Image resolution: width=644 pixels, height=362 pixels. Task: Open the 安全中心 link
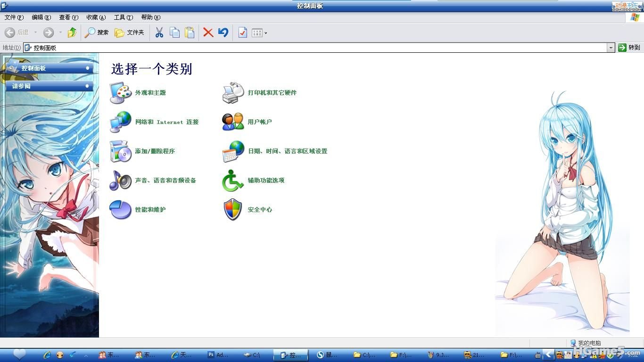click(260, 210)
